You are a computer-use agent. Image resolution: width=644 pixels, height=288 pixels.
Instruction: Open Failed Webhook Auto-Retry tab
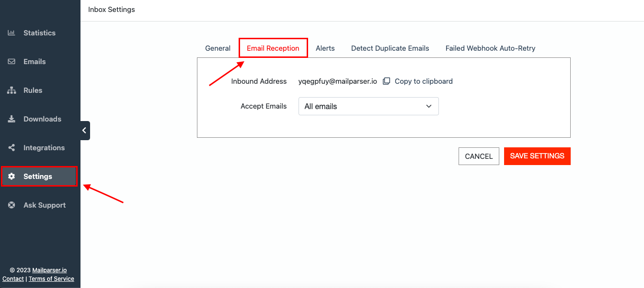tap(490, 48)
